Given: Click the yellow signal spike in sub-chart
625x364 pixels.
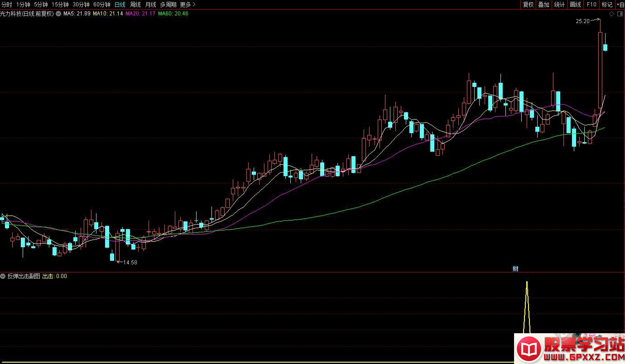Looking at the screenshot, I should (x=527, y=308).
